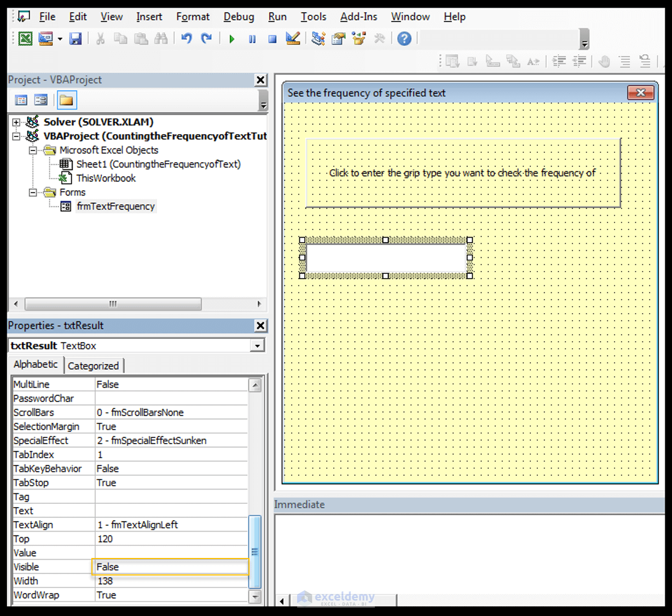Open Find with the binoculars icon
The image size is (672, 616).
coord(161,38)
